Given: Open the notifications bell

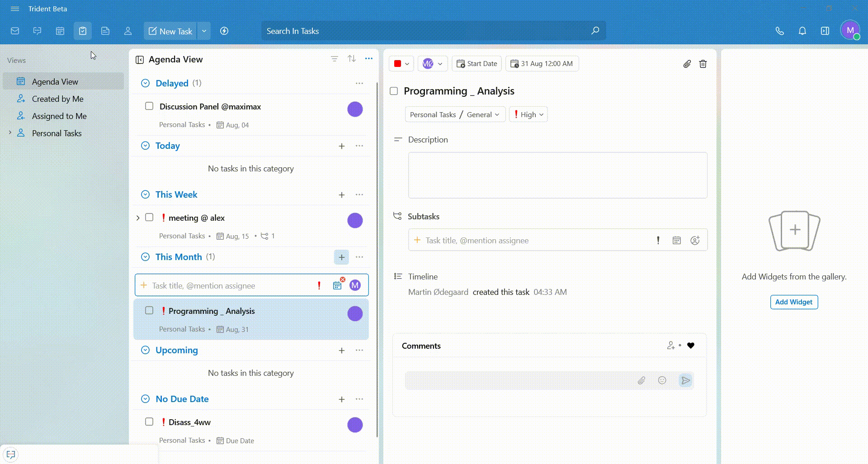Looking at the screenshot, I should [802, 31].
